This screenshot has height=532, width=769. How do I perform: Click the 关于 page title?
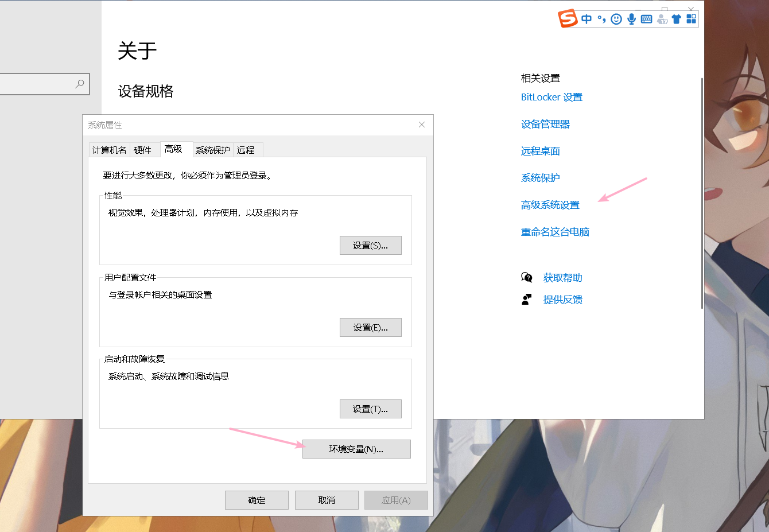pyautogui.click(x=137, y=51)
